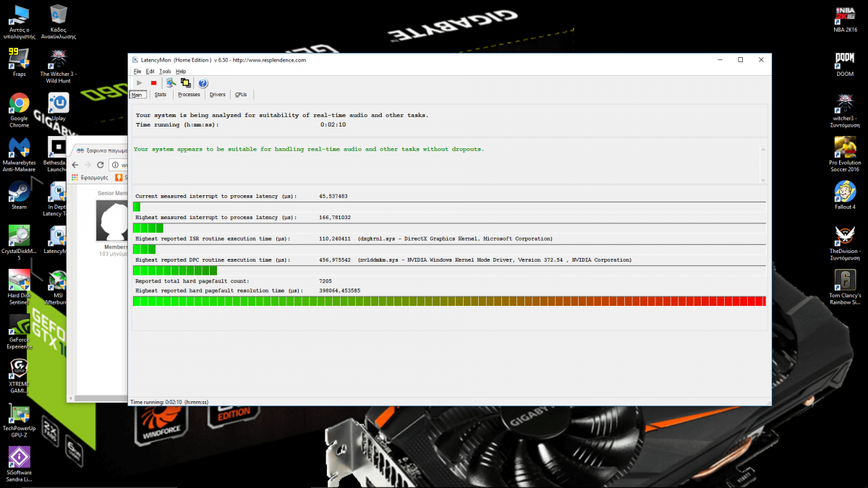Click the current interrupt latency green bar
The image size is (868, 488).
tap(137, 207)
